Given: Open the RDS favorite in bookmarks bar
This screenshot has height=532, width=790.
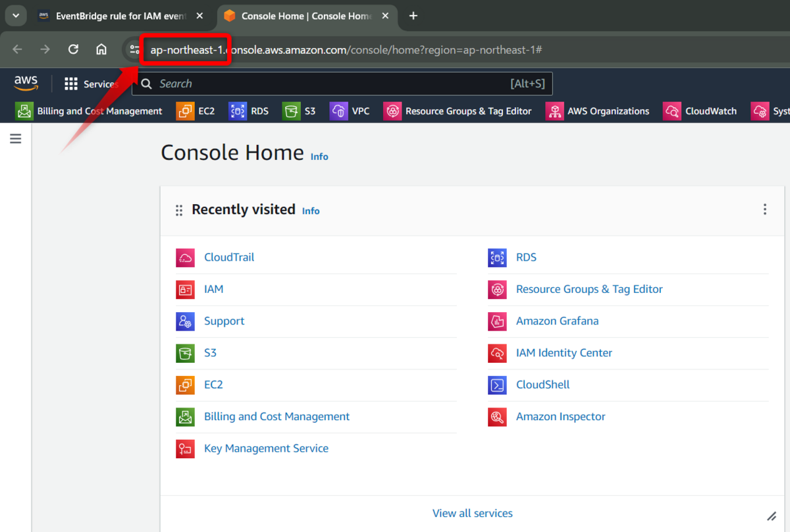Looking at the screenshot, I should click(249, 111).
